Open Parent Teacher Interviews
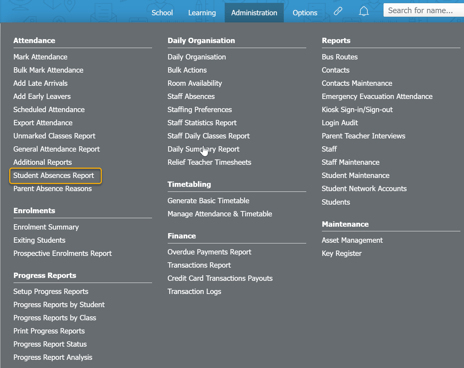Viewport: 464px width, 368px height. pos(363,136)
